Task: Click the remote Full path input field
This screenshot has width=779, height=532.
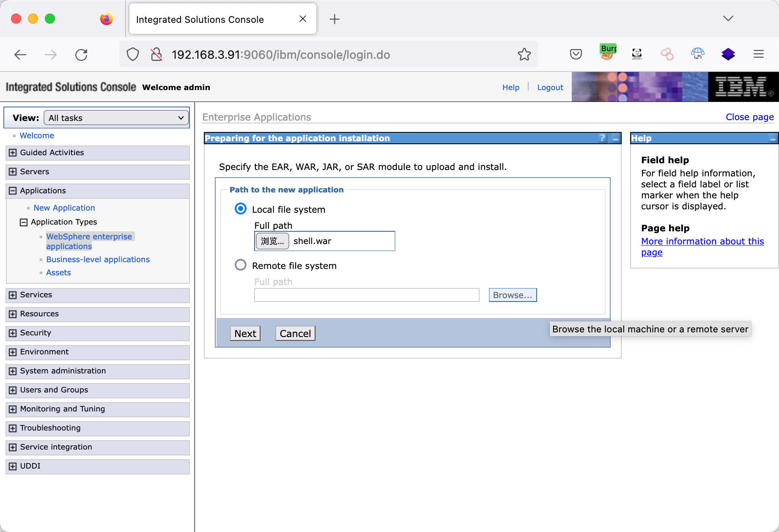Action: click(366, 295)
